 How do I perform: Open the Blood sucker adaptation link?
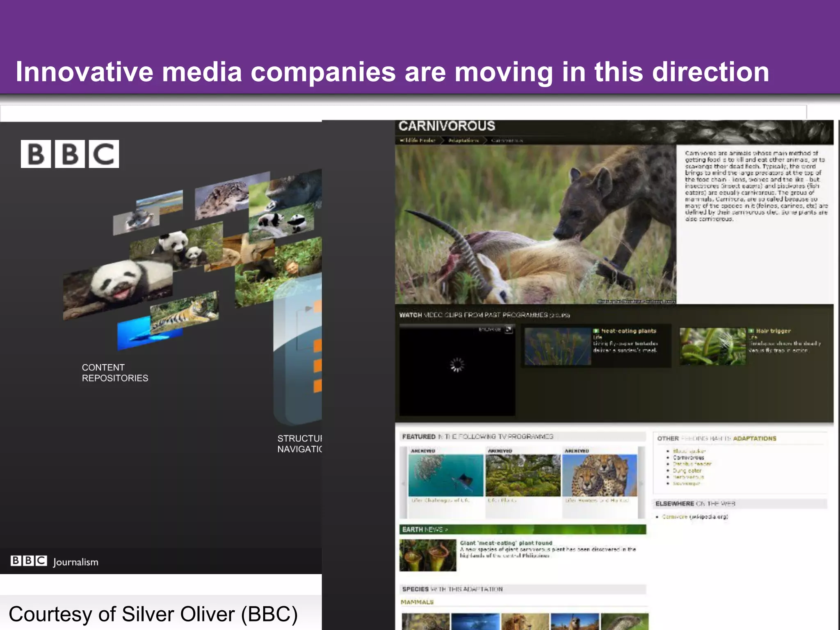(689, 451)
